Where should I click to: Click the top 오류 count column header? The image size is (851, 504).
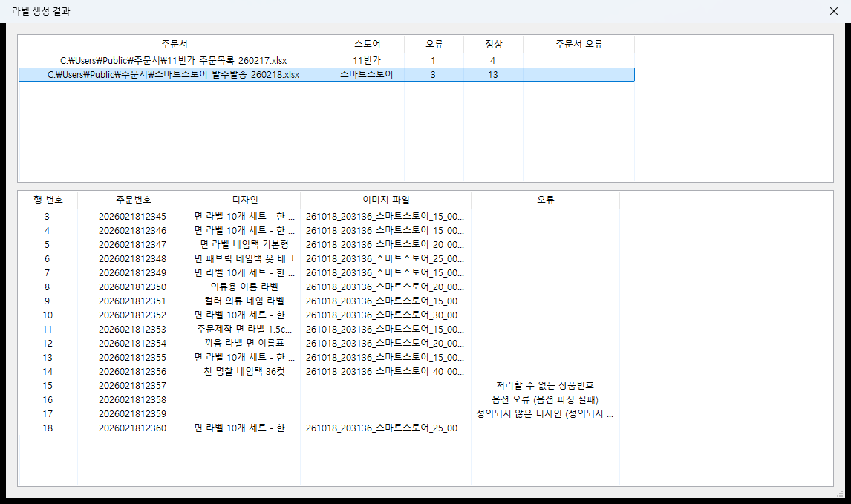pyautogui.click(x=434, y=44)
